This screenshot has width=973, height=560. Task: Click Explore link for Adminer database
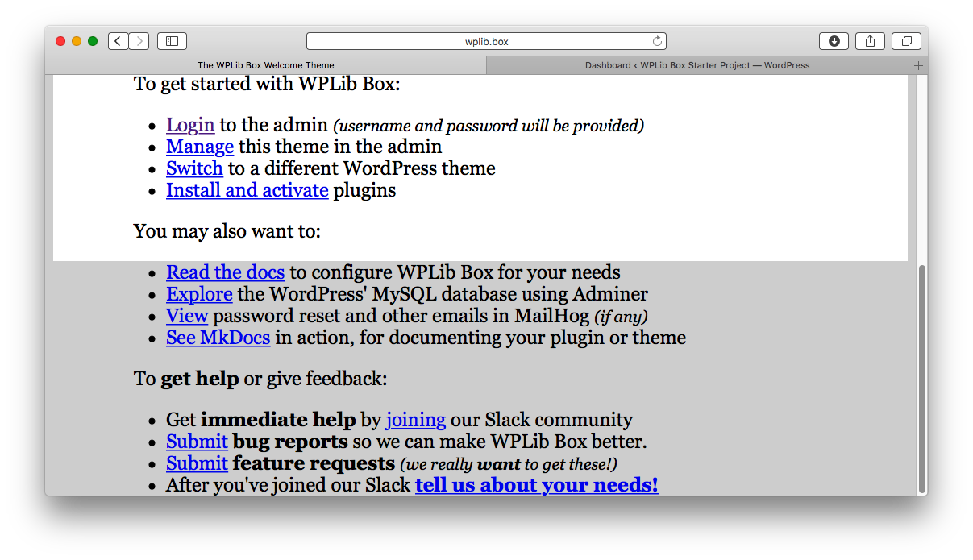[x=199, y=294]
